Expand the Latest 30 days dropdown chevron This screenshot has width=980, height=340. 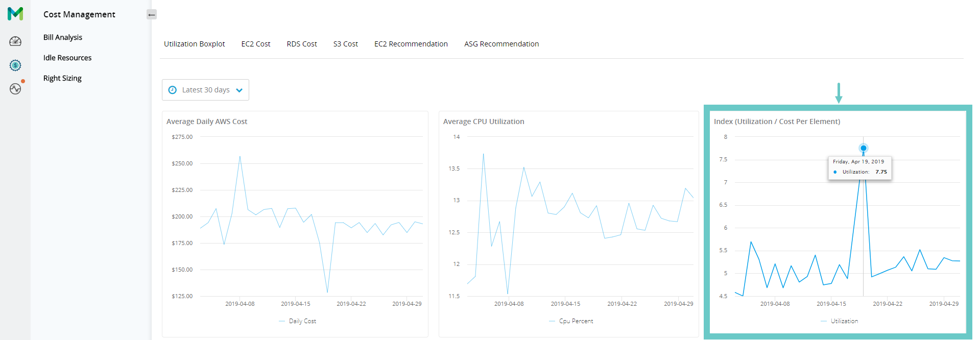click(239, 90)
